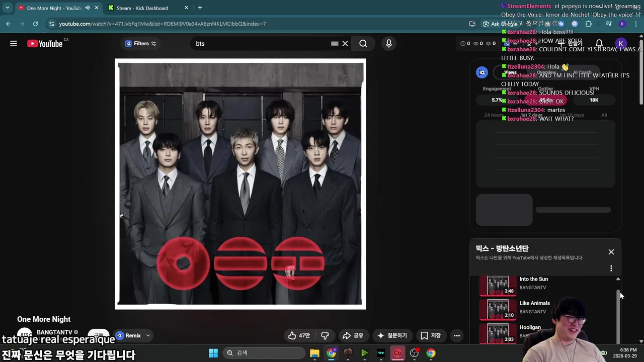
Task: Open more actions ellipsis under video
Action: click(x=457, y=335)
